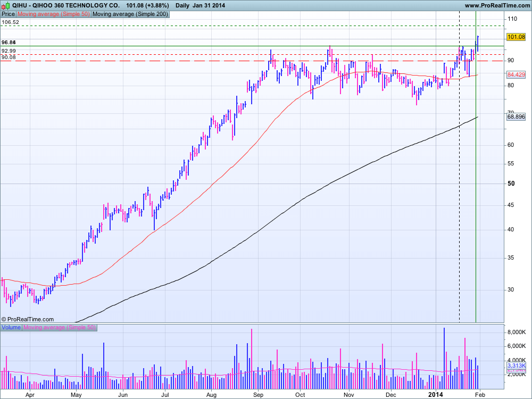Image resolution: width=532 pixels, height=399 pixels.
Task: Click the 110 price axis label
Action: pyautogui.click(x=512, y=19)
